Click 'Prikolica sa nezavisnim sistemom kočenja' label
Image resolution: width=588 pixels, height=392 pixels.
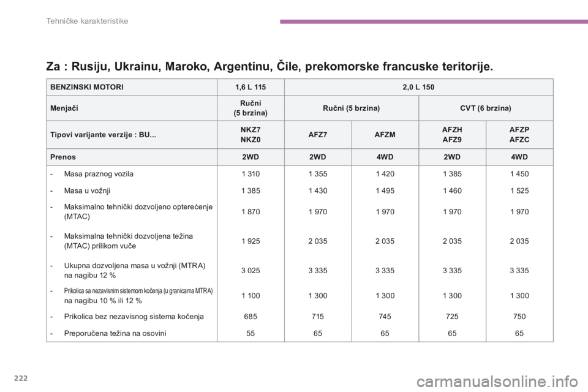(138, 291)
